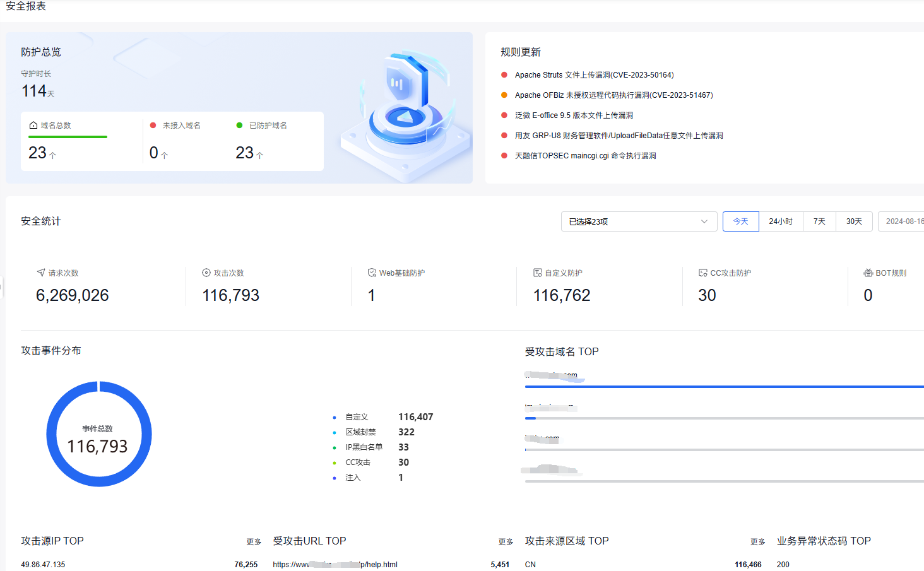924x571 pixels.
Task: Click the 请求次数 value 6,269,026
Action: (x=73, y=295)
